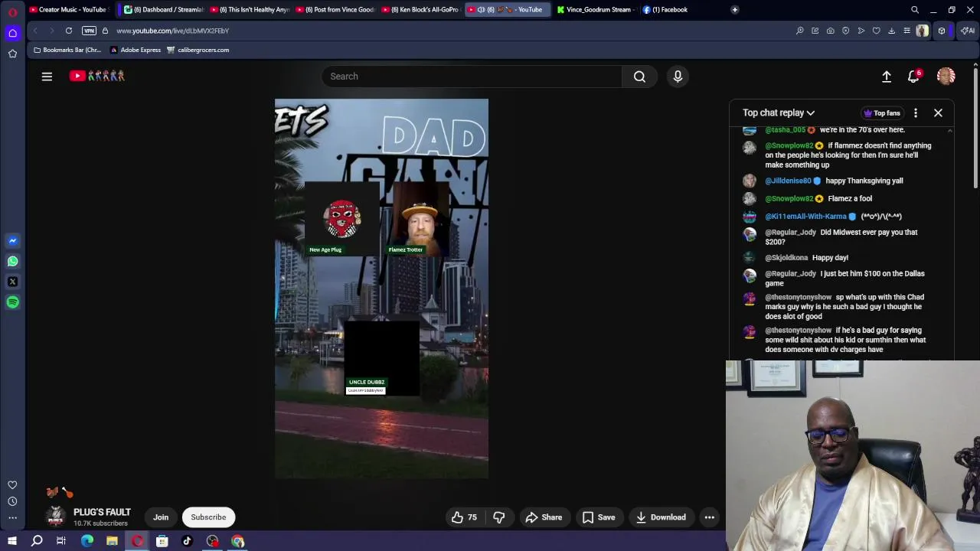Open PLUG'S FAULT channel avatar
The width and height of the screenshot is (980, 551).
[55, 517]
